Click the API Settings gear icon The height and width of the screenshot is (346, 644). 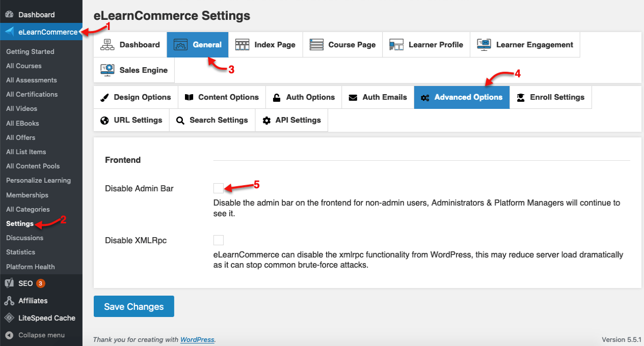pos(266,121)
